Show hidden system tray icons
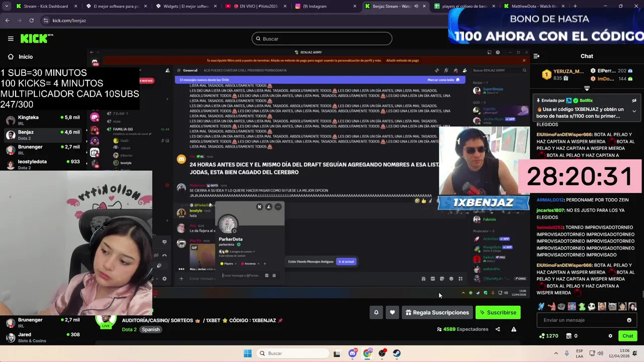The height and width of the screenshot is (362, 644). click(556, 353)
